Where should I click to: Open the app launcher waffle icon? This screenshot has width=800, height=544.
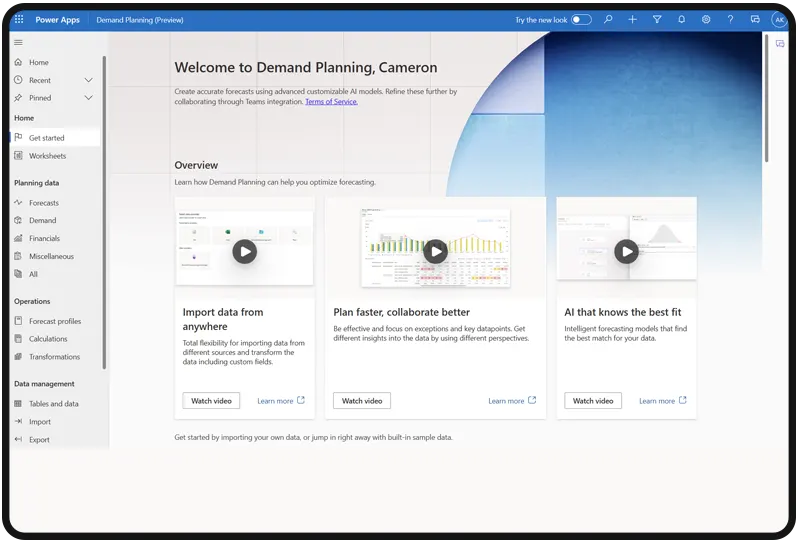point(18,19)
